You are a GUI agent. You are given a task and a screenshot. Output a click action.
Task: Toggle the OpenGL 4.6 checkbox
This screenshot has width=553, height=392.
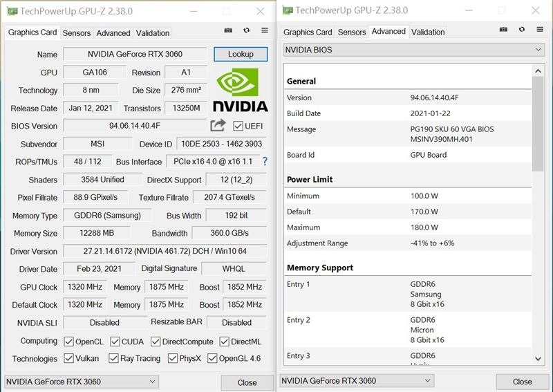(212, 359)
